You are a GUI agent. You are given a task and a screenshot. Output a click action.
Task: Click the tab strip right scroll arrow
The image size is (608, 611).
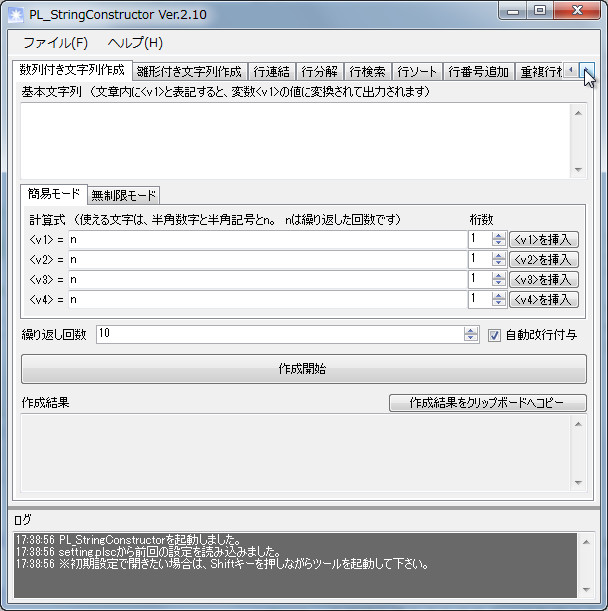tap(587, 70)
